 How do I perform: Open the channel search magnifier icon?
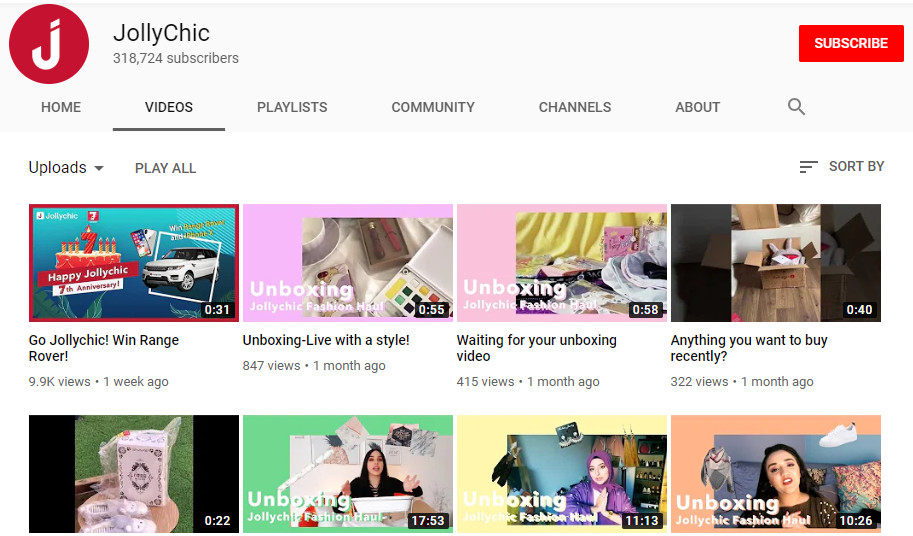tap(796, 107)
